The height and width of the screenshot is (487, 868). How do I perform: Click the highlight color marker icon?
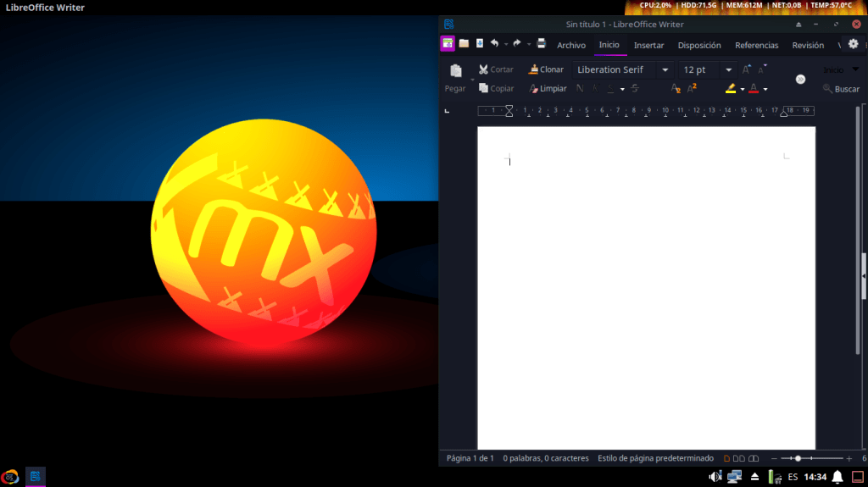[730, 88]
